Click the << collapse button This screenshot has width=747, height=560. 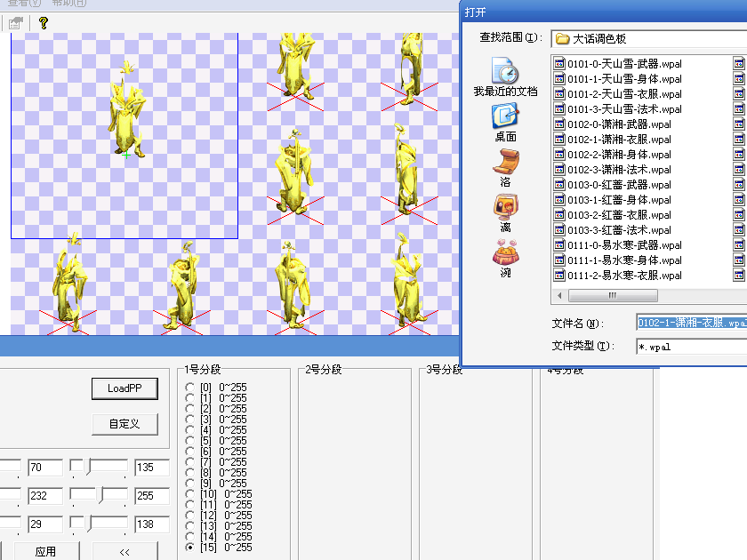click(124, 551)
